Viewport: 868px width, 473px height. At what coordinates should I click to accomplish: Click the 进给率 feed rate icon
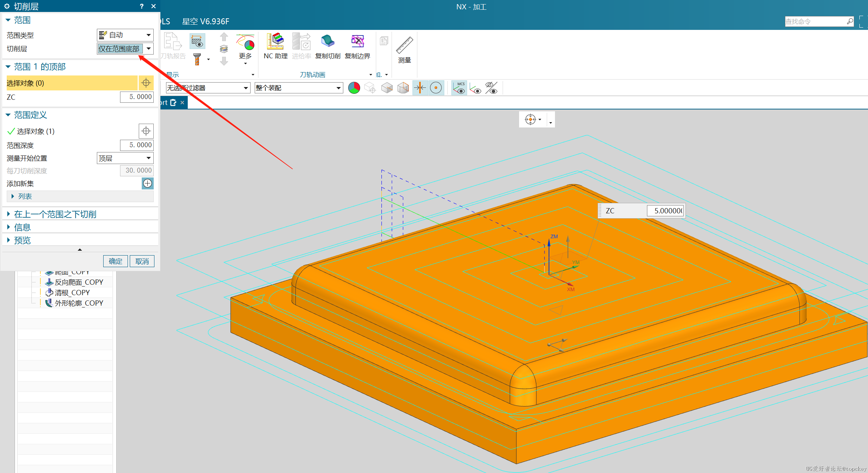click(301, 46)
